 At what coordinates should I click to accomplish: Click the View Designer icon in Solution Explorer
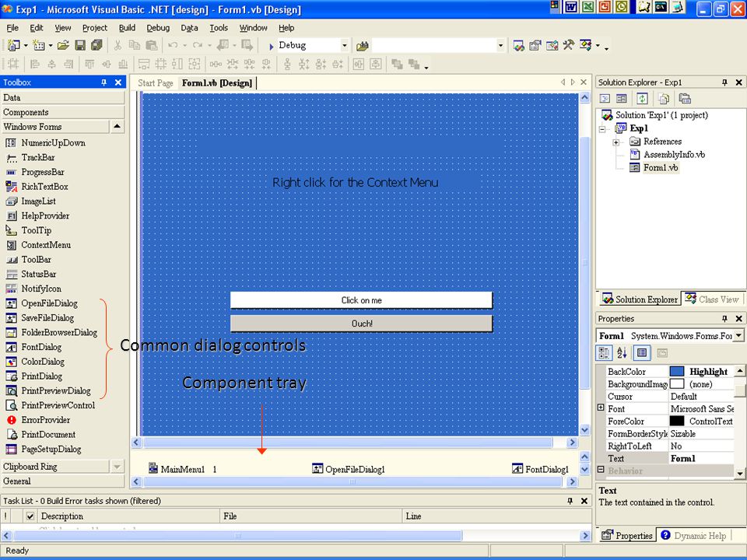pos(621,99)
